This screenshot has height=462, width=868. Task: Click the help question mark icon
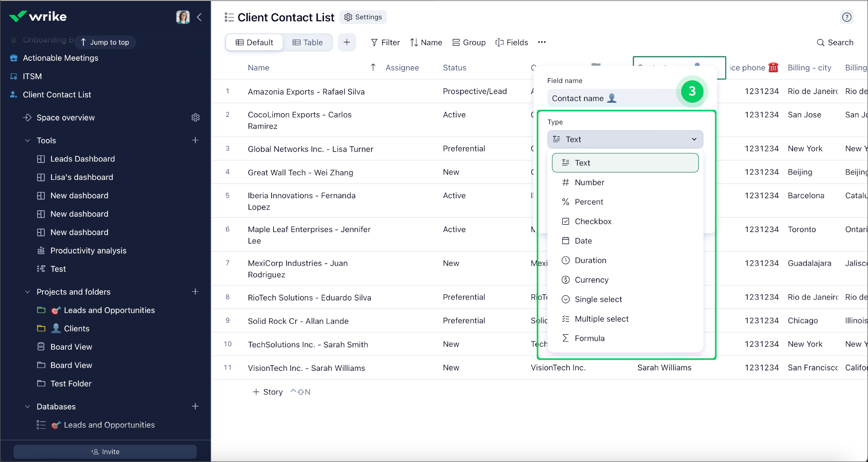[846, 17]
